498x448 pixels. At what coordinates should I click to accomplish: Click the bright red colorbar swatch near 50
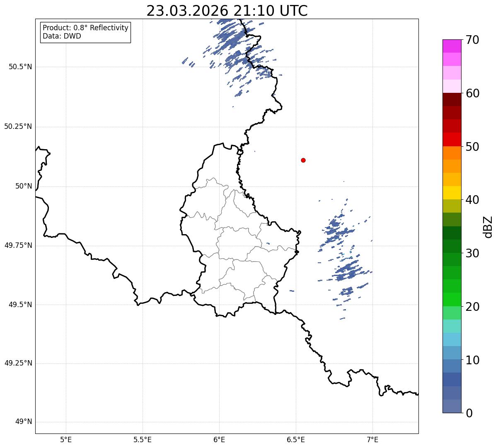point(452,140)
